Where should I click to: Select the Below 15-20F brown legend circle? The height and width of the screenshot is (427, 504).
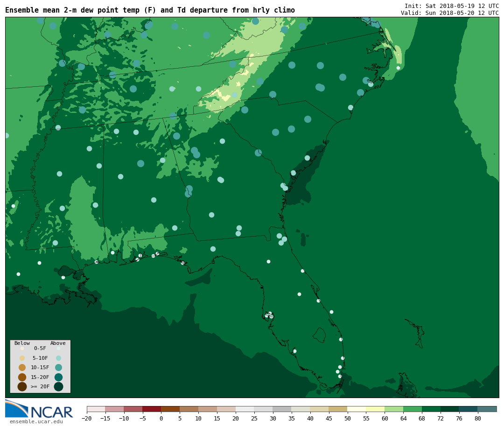(x=22, y=377)
